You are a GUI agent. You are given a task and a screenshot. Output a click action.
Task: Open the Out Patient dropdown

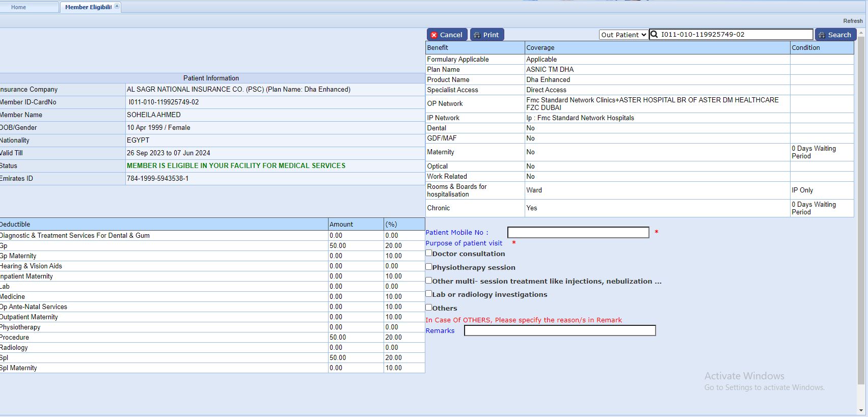click(x=623, y=35)
